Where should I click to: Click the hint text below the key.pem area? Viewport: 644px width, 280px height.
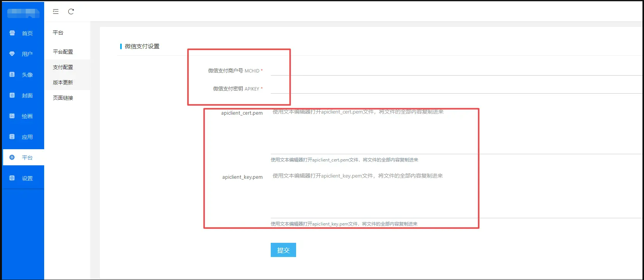(344, 224)
